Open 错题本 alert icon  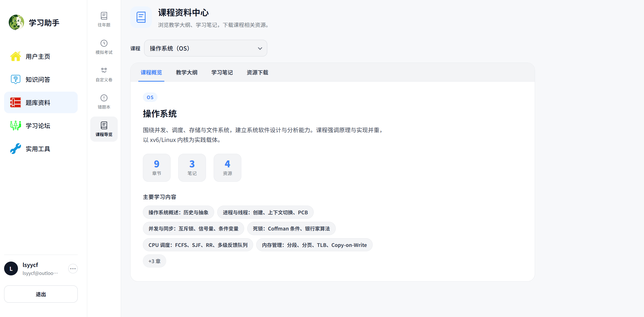click(x=104, y=98)
